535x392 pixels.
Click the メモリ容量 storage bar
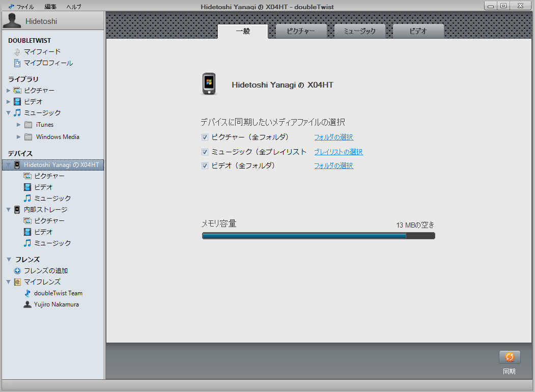[318, 235]
